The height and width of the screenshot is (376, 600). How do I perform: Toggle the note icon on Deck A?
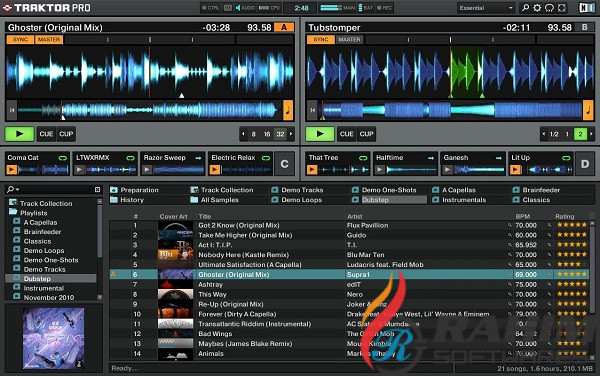point(288,110)
